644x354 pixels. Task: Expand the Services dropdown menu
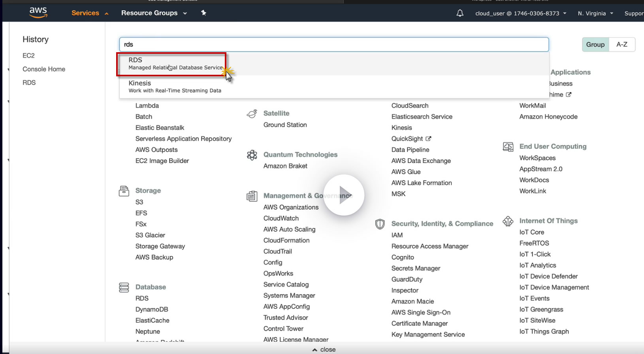click(90, 13)
